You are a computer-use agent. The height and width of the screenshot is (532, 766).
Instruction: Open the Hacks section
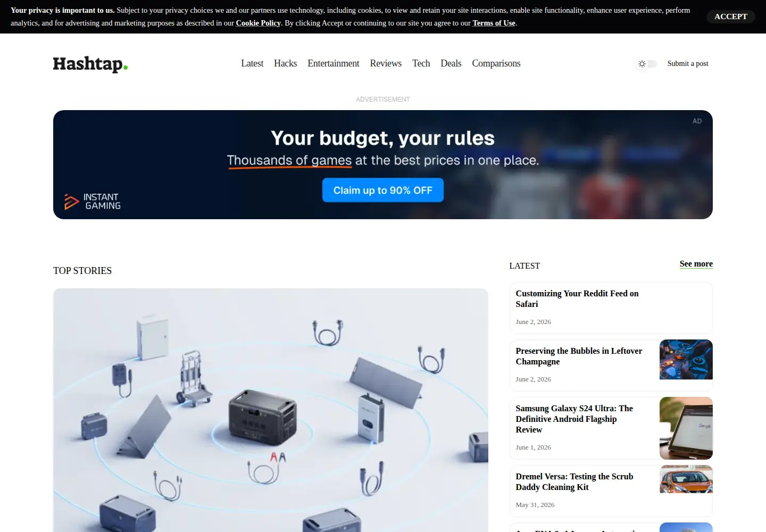point(285,63)
